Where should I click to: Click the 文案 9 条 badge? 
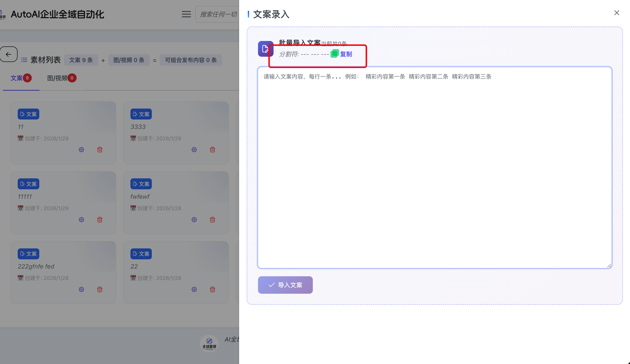click(81, 60)
